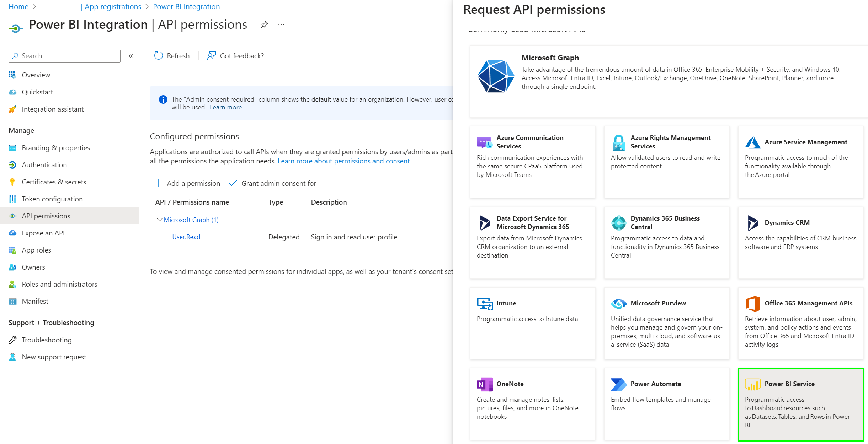Go to Home breadcrumb

18,7
